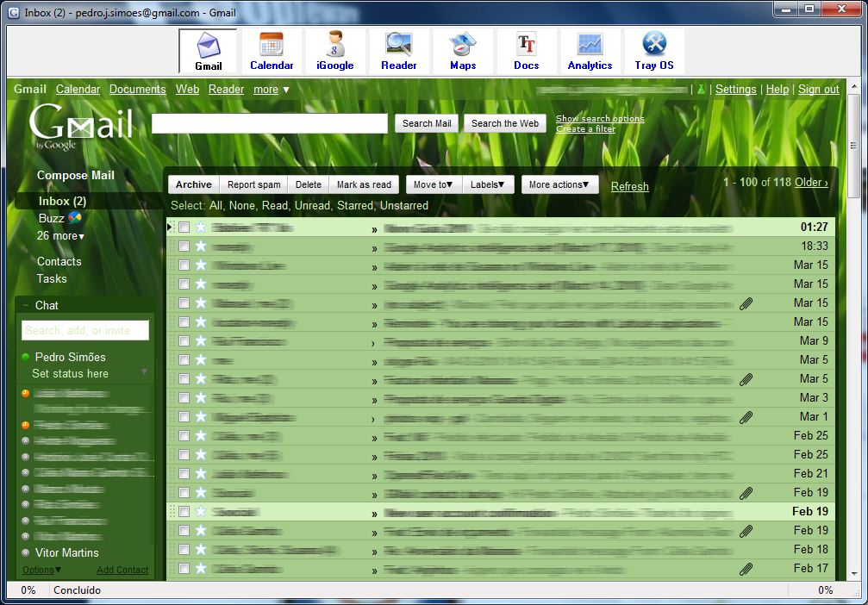Collapse the Chat section
This screenshot has width=868, height=605.
click(x=26, y=305)
